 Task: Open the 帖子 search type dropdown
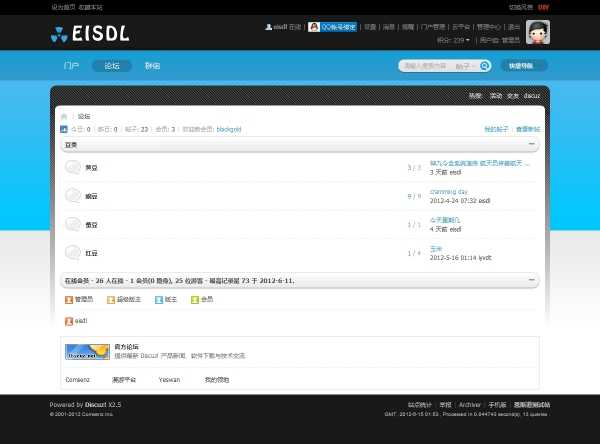pyautogui.click(x=464, y=66)
